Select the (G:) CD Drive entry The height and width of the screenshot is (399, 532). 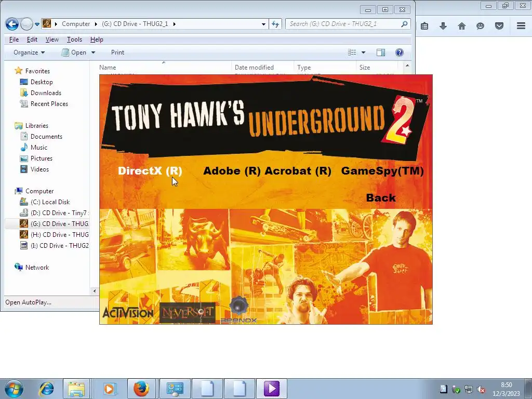tap(47, 223)
